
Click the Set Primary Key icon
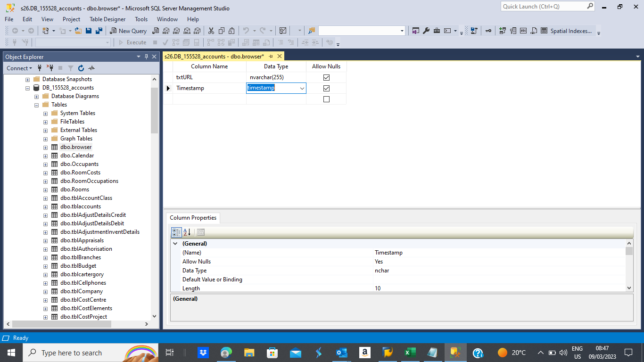[x=488, y=31]
